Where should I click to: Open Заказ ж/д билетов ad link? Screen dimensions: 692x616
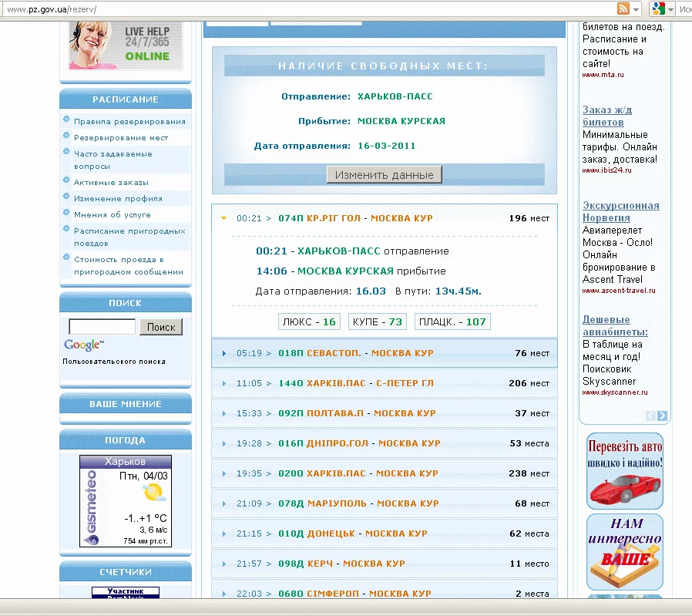(606, 116)
